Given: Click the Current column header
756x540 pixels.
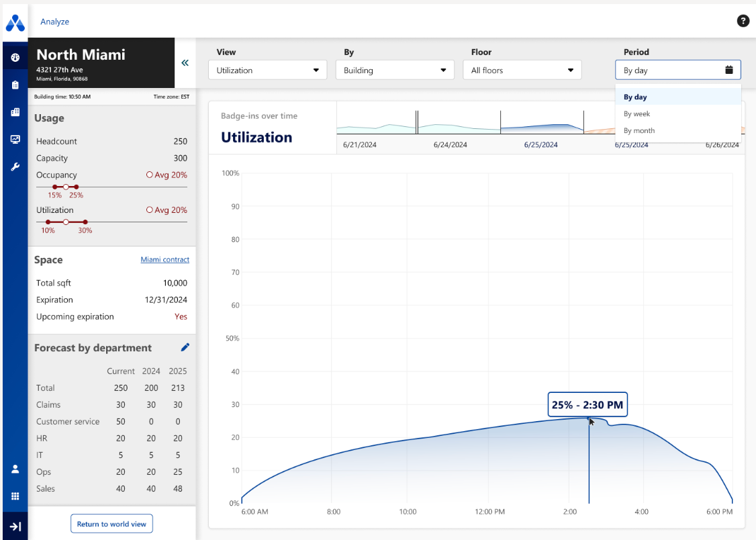Looking at the screenshot, I should 121,371.
